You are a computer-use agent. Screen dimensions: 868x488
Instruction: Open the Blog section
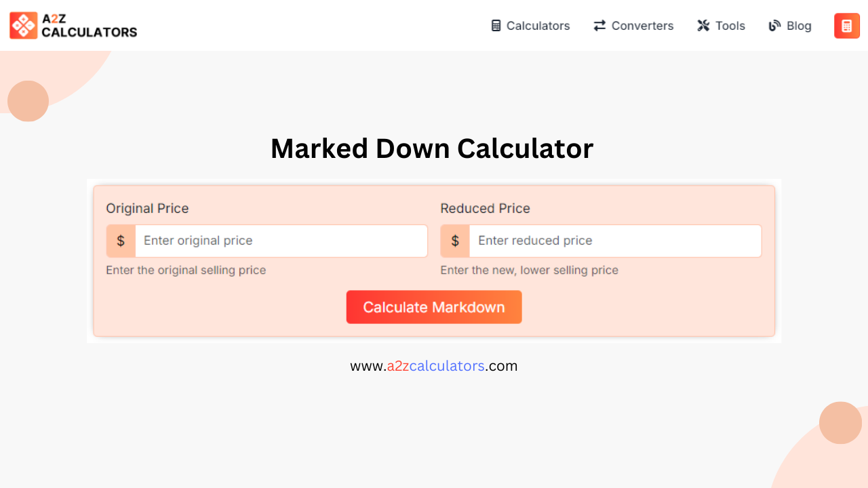[799, 26]
